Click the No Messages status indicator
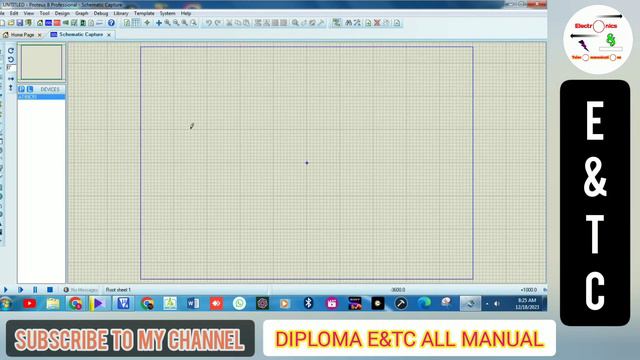 (x=80, y=290)
